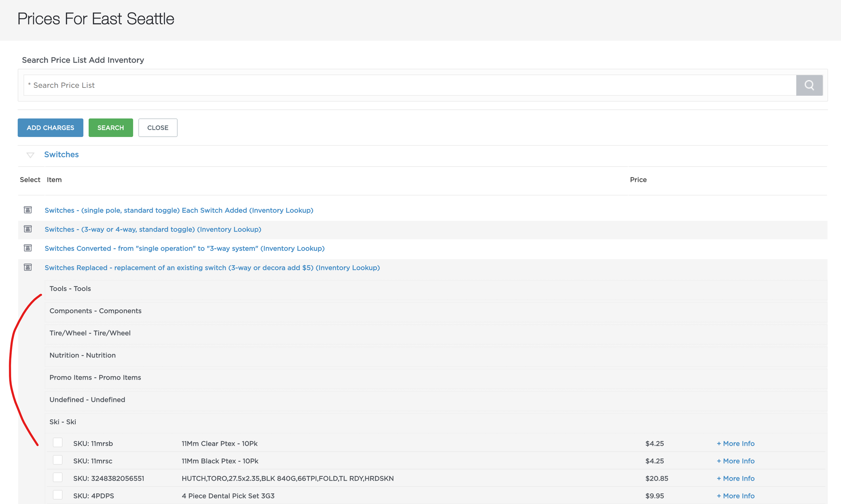Image resolution: width=841 pixels, height=504 pixels.
Task: Open inventory lookup icon for single pole switches
Action: click(28, 210)
